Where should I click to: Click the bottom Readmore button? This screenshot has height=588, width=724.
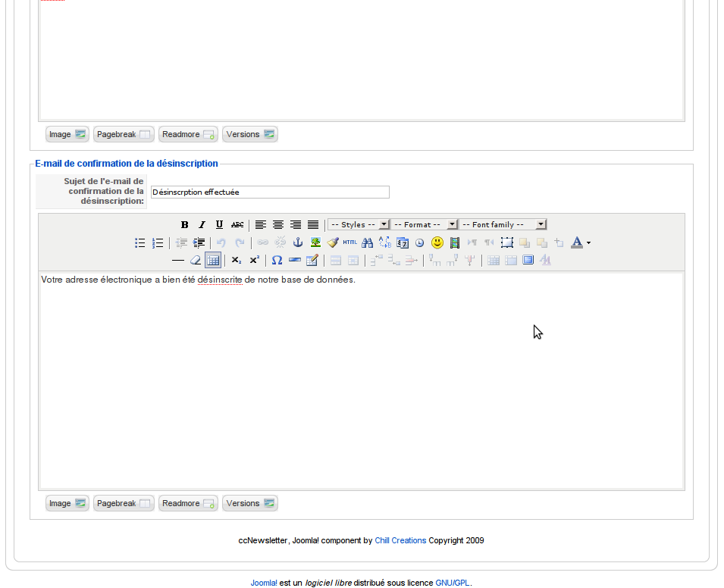[188, 503]
